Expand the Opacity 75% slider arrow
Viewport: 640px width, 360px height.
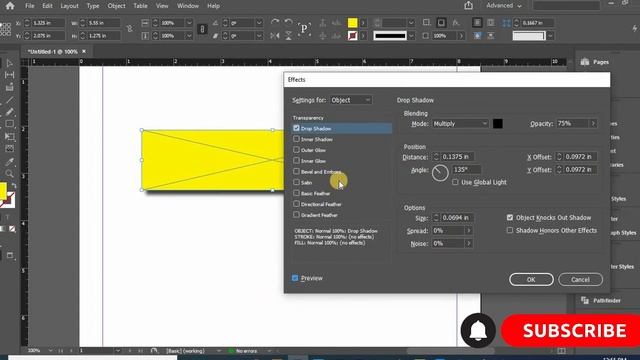(x=593, y=124)
